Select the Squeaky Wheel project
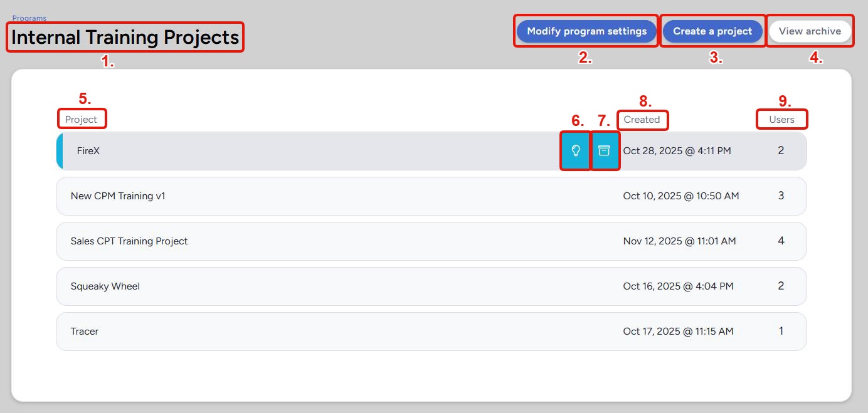Image resolution: width=868 pixels, height=413 pixels. (x=105, y=286)
